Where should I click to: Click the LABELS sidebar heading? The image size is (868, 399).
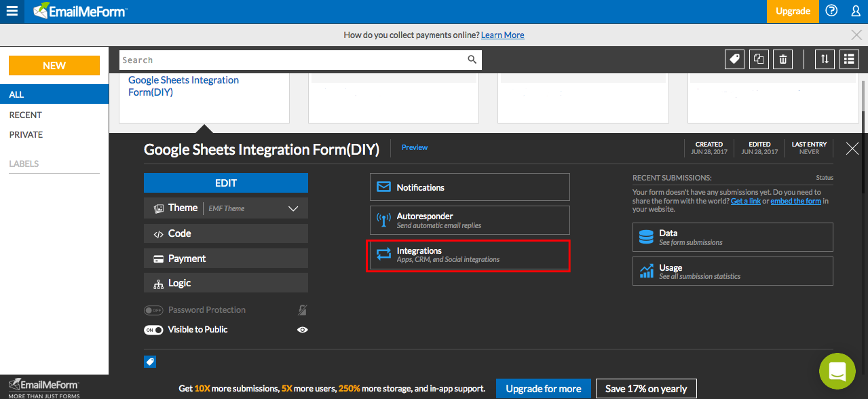point(24,164)
